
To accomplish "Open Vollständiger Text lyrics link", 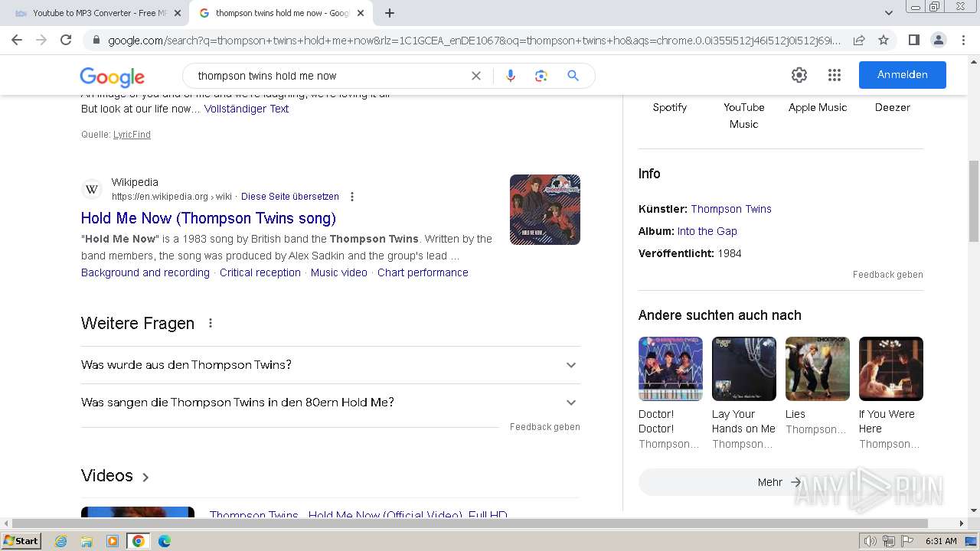I will tap(247, 109).
